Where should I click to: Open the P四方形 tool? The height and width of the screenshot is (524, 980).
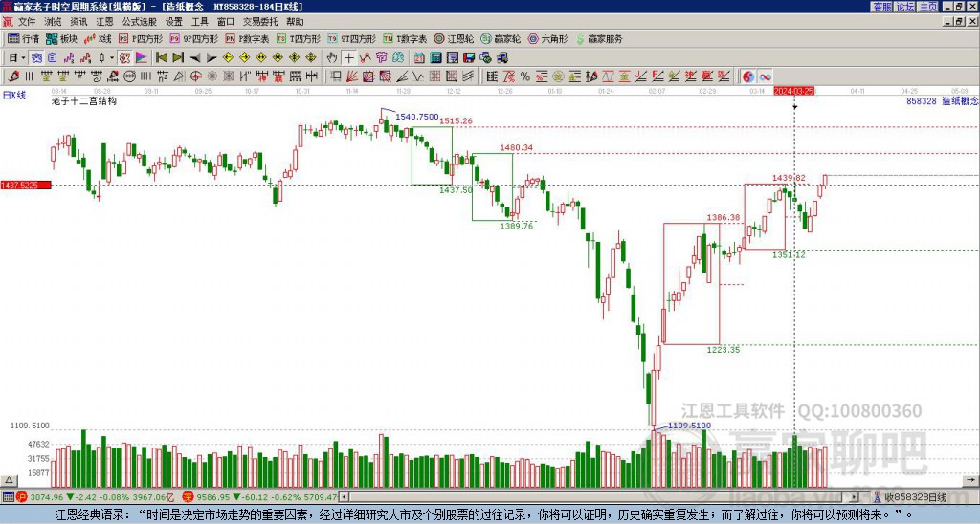point(141,38)
